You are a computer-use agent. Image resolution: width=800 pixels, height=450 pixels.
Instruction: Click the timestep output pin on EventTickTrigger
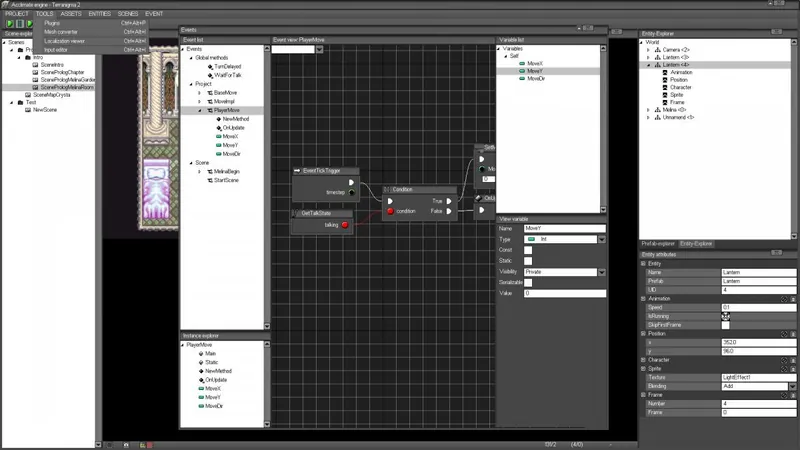coord(352,192)
